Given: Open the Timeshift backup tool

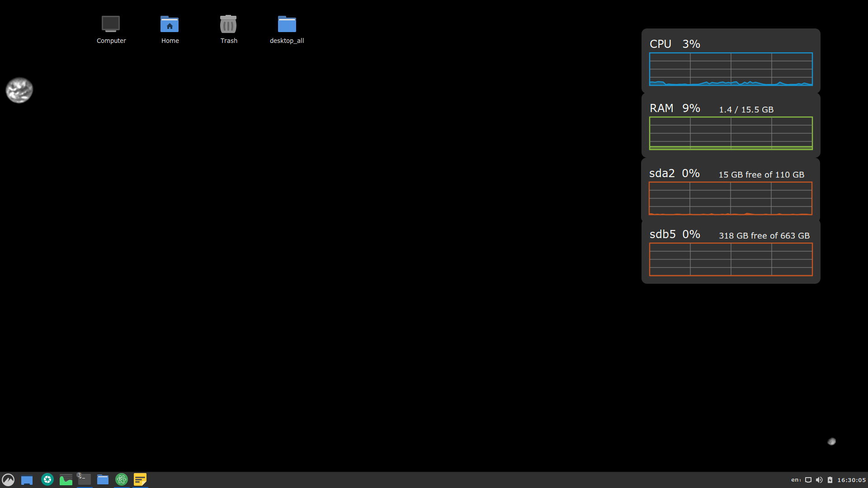Looking at the screenshot, I should pos(47,479).
